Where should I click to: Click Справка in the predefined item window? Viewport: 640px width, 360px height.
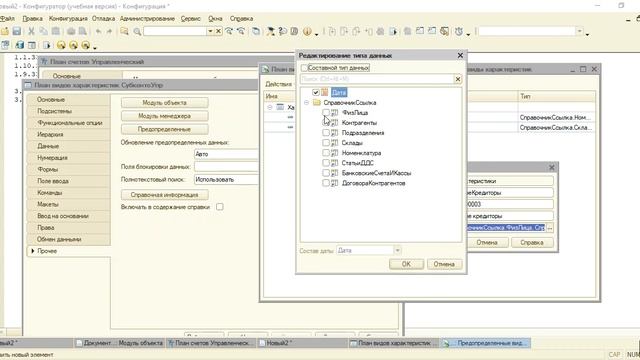532,242
